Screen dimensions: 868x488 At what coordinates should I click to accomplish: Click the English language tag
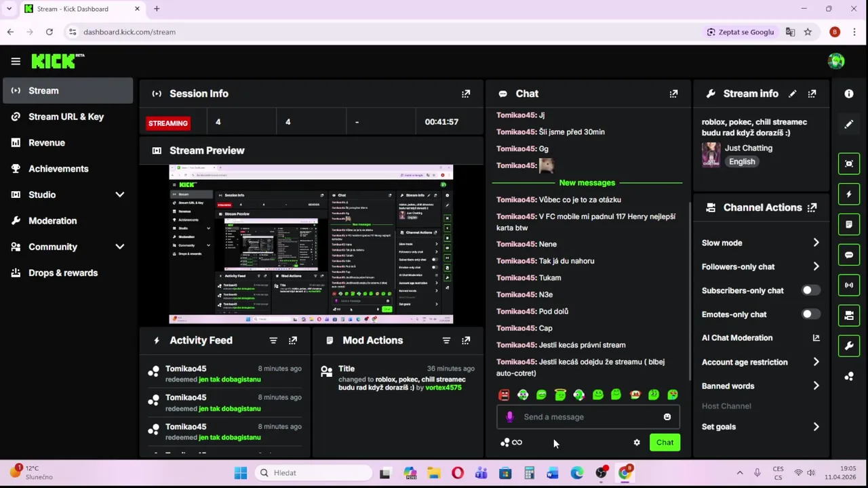coord(742,161)
